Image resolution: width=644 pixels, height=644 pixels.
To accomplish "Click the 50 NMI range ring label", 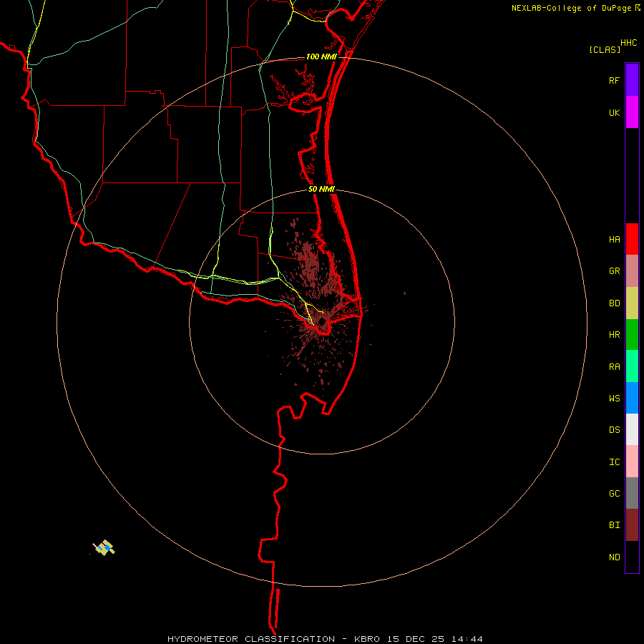I will tap(321, 189).
